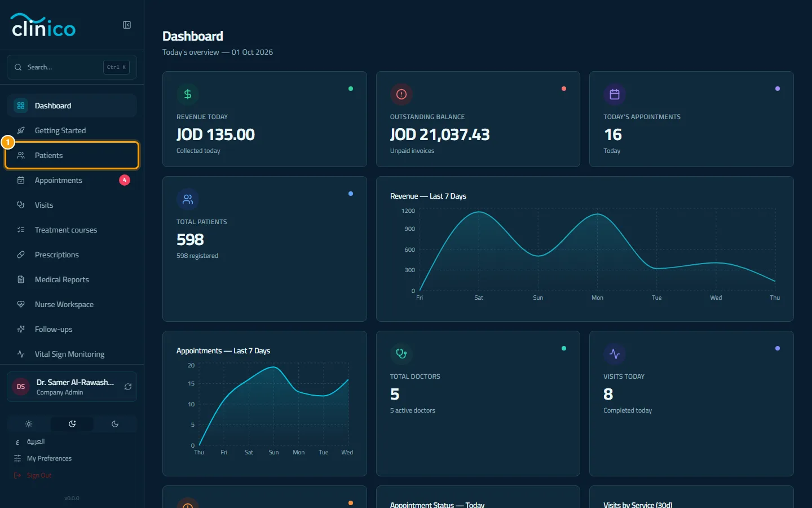812x508 pixels.
Task: Click the pulse icon in Visits Today card
Action: (615, 354)
